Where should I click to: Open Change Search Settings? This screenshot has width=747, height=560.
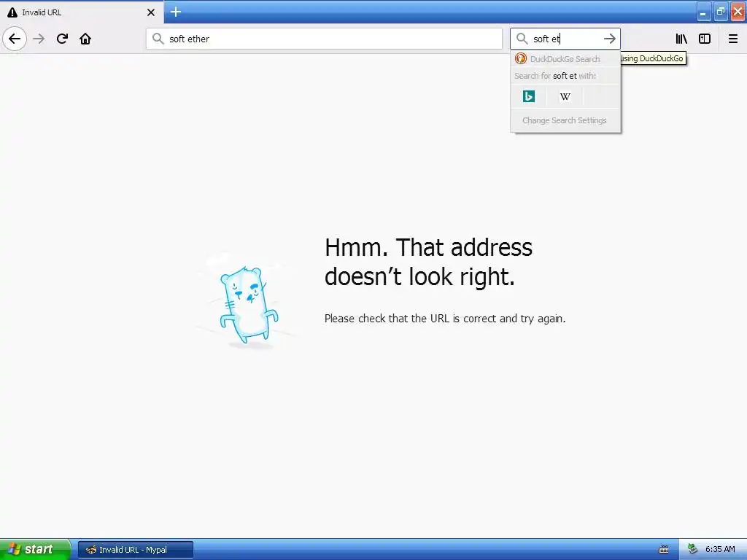pos(565,120)
